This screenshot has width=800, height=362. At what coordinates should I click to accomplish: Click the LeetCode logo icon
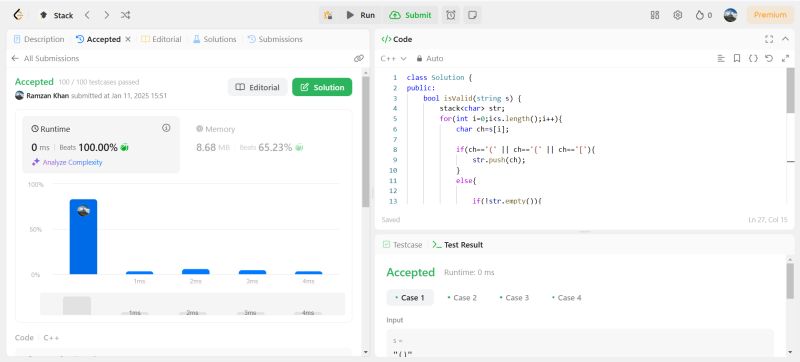[x=18, y=15]
